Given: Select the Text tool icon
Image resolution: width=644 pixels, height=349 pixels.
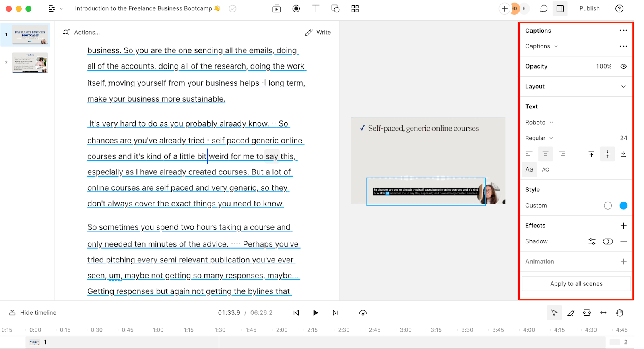Looking at the screenshot, I should [x=316, y=8].
